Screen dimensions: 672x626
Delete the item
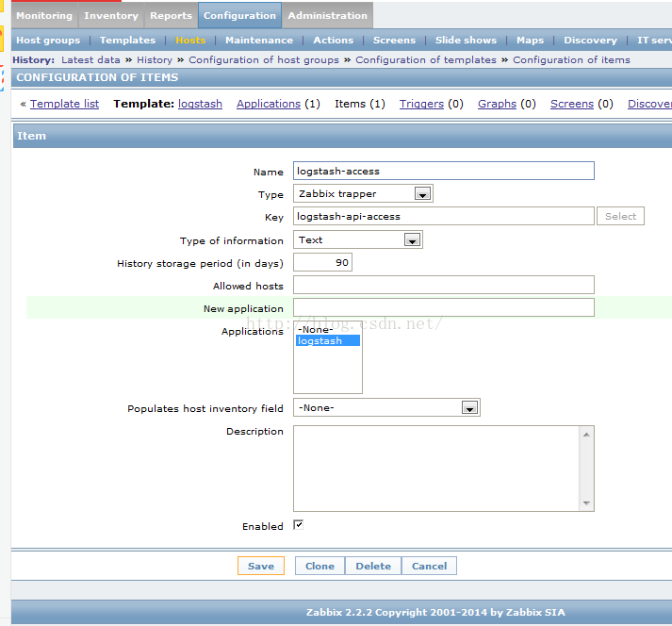[373, 566]
